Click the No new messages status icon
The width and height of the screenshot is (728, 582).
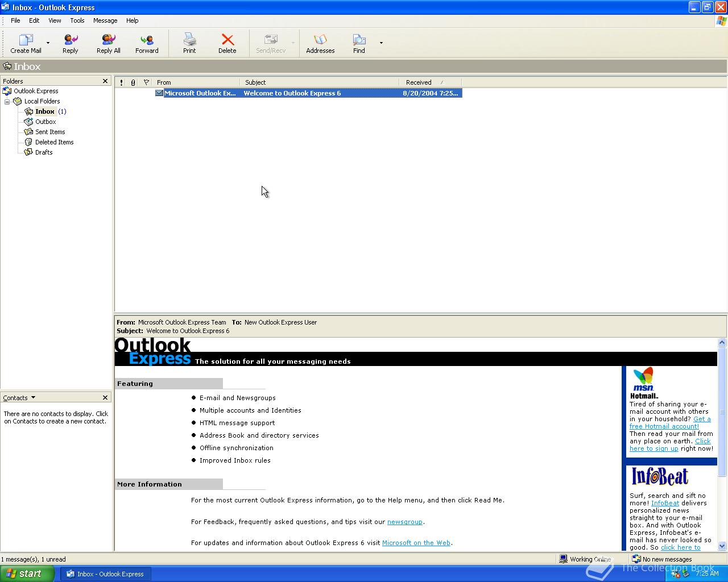pos(636,559)
